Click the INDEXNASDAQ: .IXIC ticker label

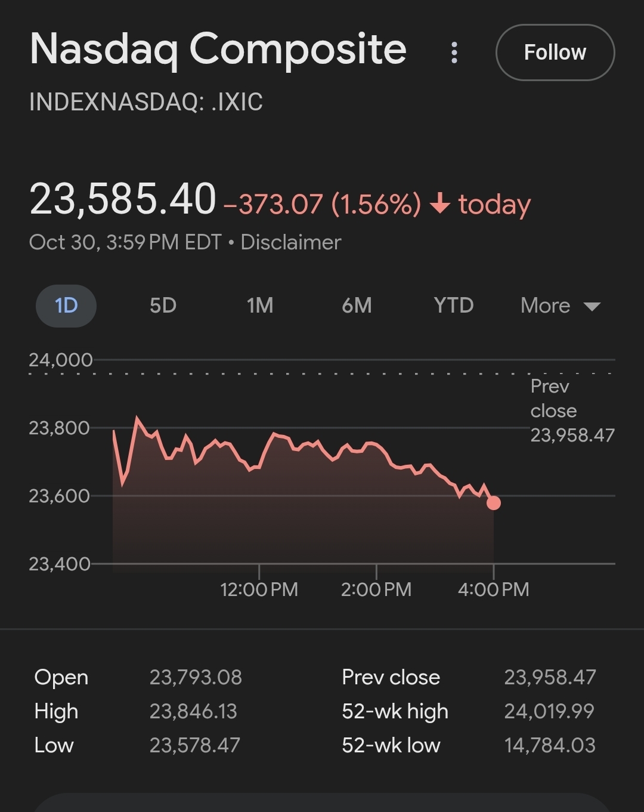146,102
